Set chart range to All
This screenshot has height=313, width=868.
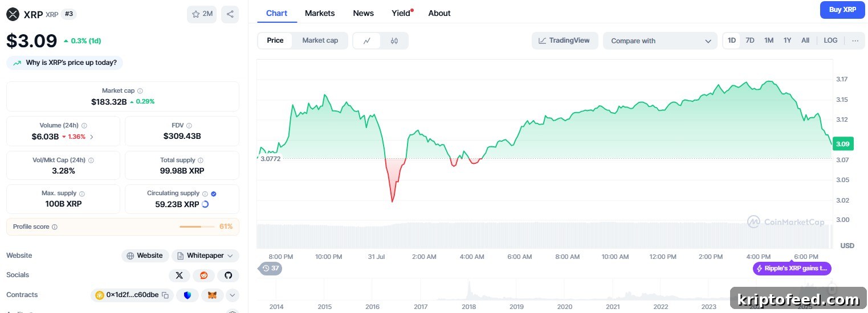805,40
